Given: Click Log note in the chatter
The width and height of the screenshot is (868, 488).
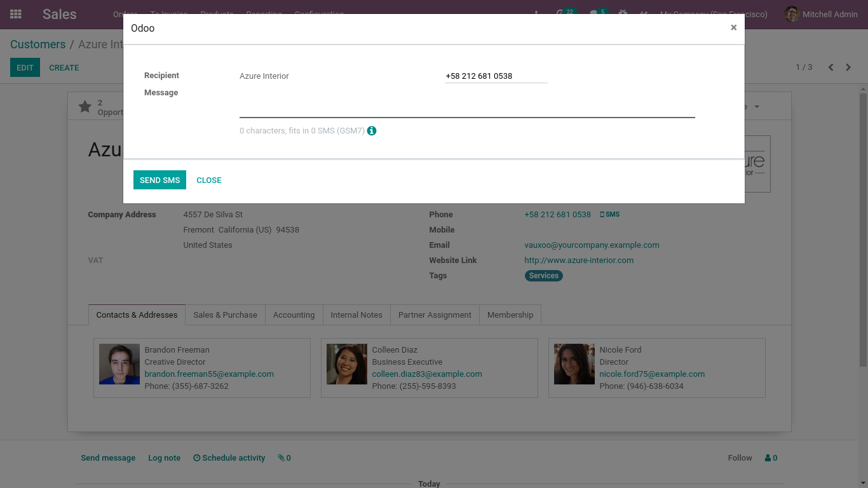Looking at the screenshot, I should point(164,457).
